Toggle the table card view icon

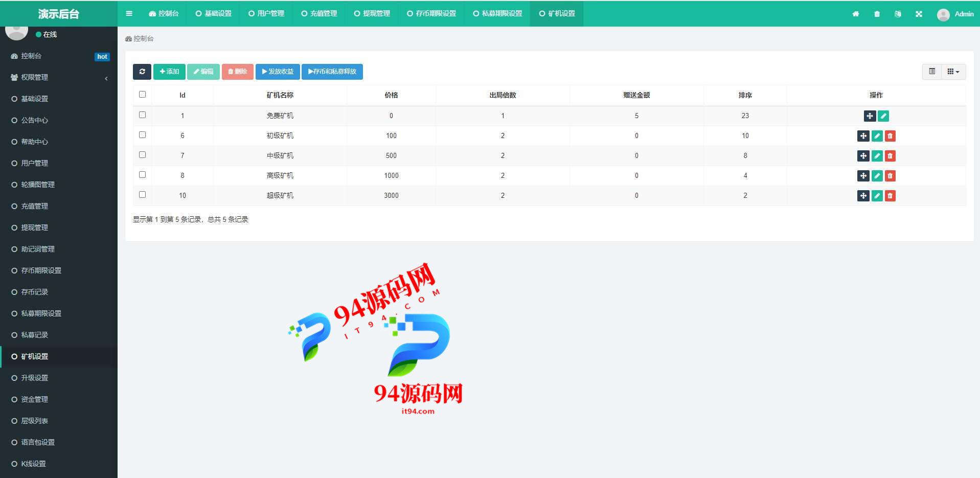(x=932, y=72)
